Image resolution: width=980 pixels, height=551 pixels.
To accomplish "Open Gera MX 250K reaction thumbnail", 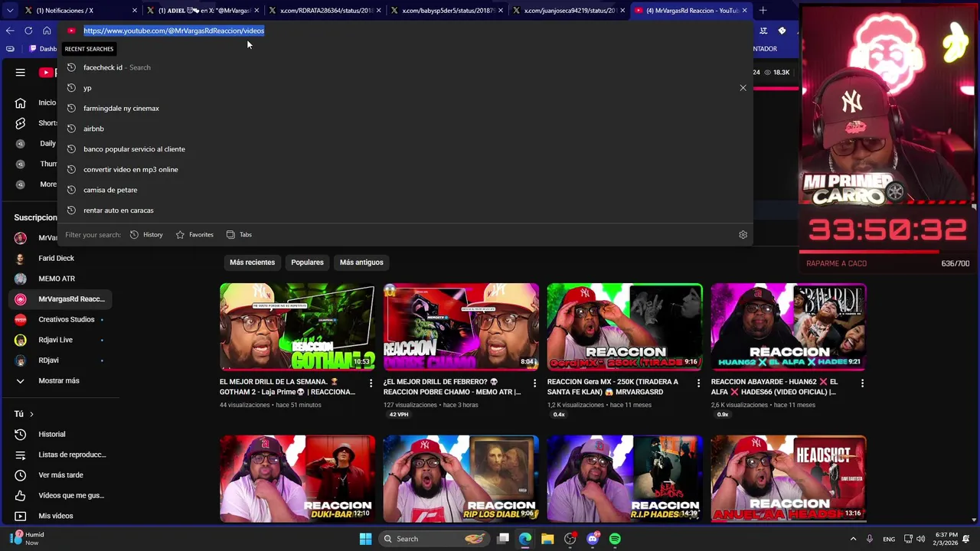I will coord(625,327).
